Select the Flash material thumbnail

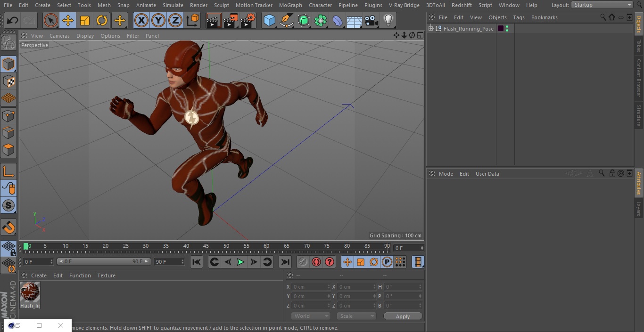[30, 292]
